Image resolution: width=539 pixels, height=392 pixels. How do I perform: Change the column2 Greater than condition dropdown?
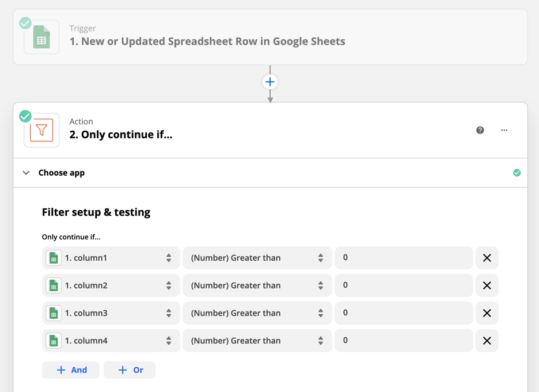pyautogui.click(x=257, y=286)
